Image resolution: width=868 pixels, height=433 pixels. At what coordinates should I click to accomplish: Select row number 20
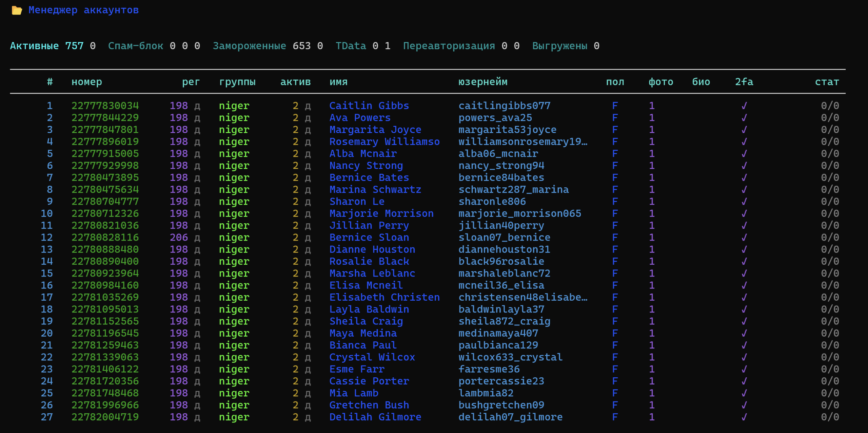[47, 333]
